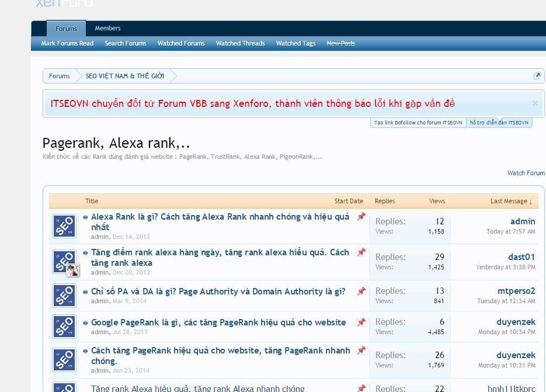The width and height of the screenshot is (546, 392).
Task: Select the 'hỗ trợ diễn đàn ITSEOVN' notice tab
Action: tap(499, 123)
